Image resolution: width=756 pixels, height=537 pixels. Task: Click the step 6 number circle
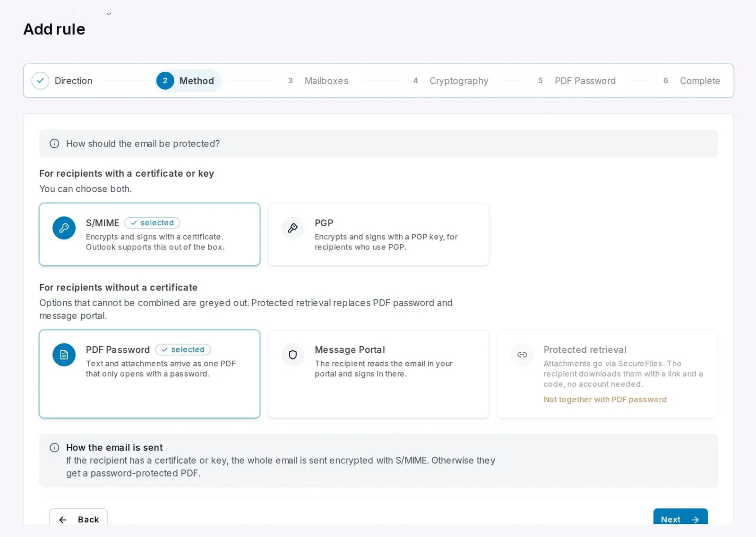tap(665, 81)
